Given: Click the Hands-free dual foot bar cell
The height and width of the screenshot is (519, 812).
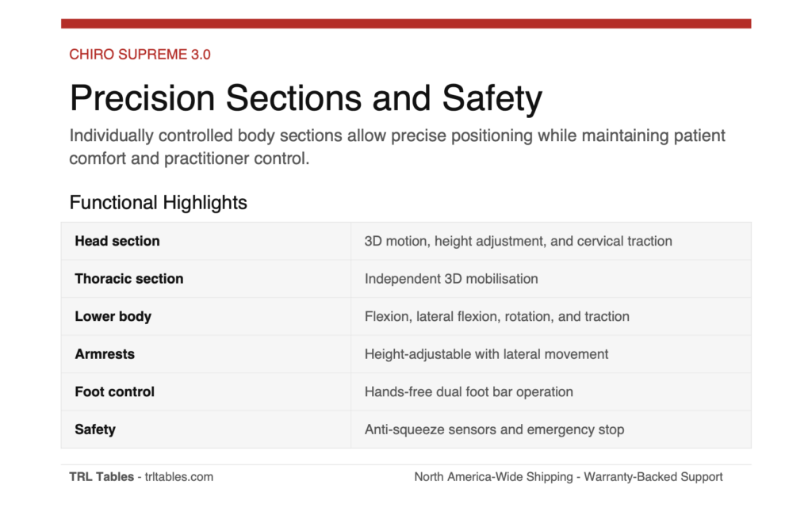Looking at the screenshot, I should coord(469,391).
